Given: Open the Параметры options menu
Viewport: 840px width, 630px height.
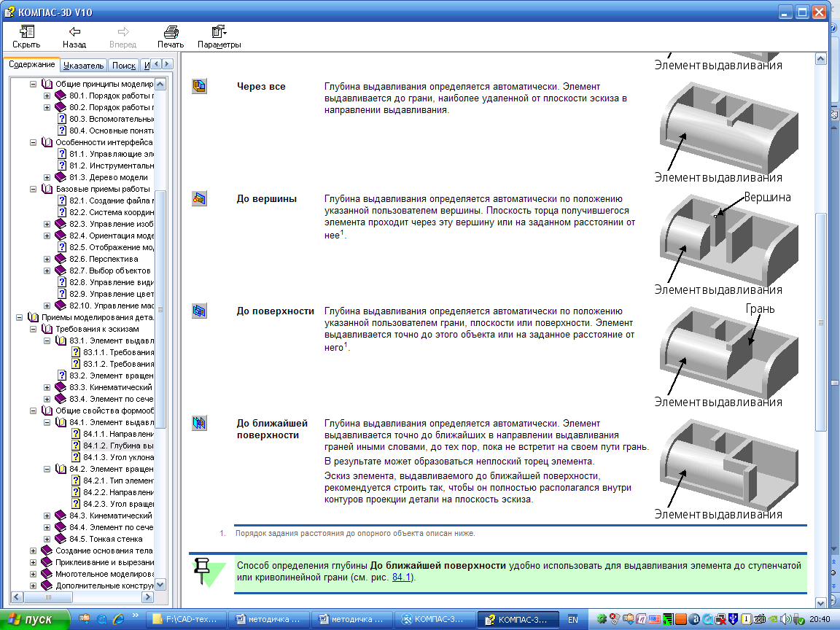Looking at the screenshot, I should pos(219,37).
